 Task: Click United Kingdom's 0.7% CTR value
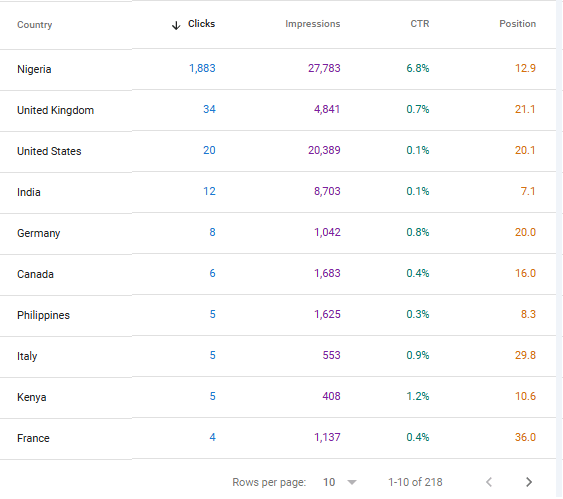click(x=418, y=109)
